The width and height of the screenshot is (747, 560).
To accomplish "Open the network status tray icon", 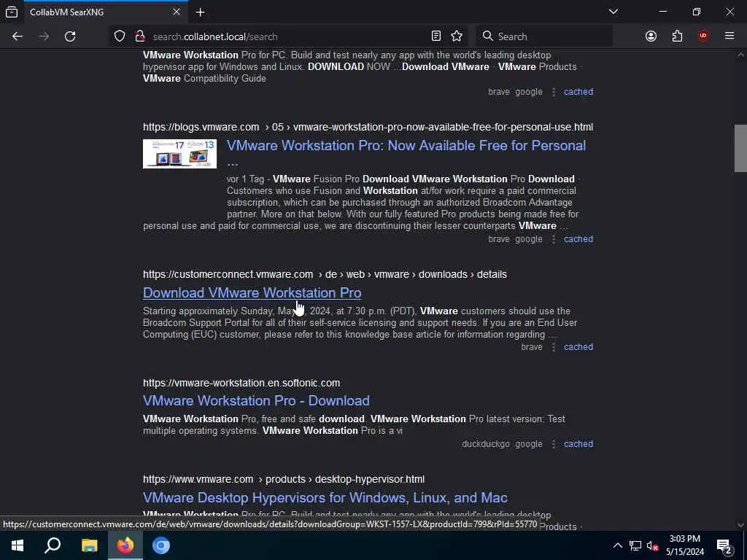I will tap(635, 545).
